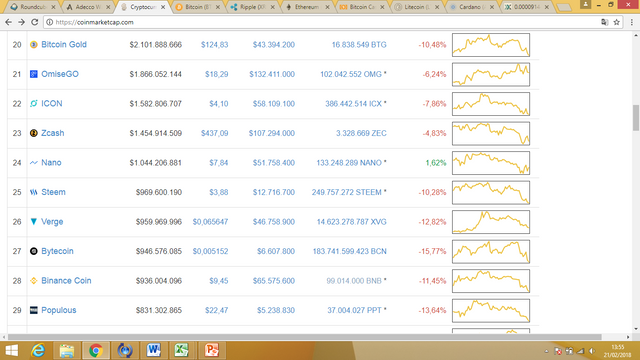Click Zcash price $437,09
The image size is (640, 360).
coord(214,133)
